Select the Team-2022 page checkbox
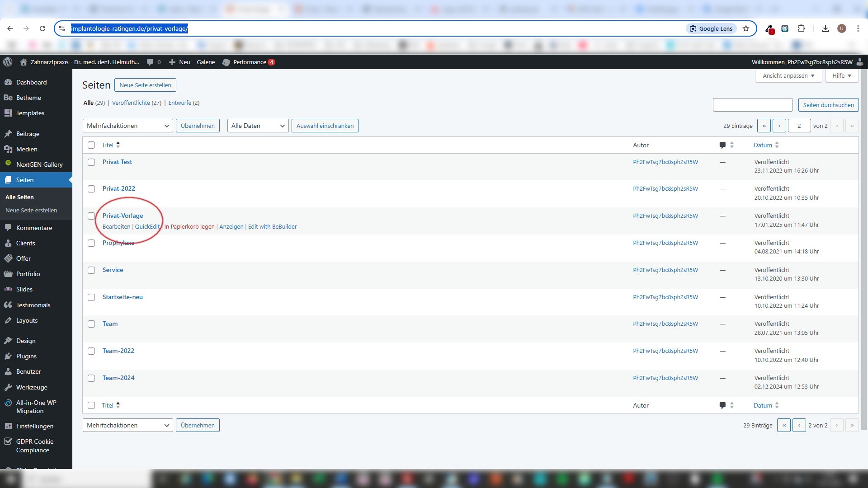 pos(91,351)
